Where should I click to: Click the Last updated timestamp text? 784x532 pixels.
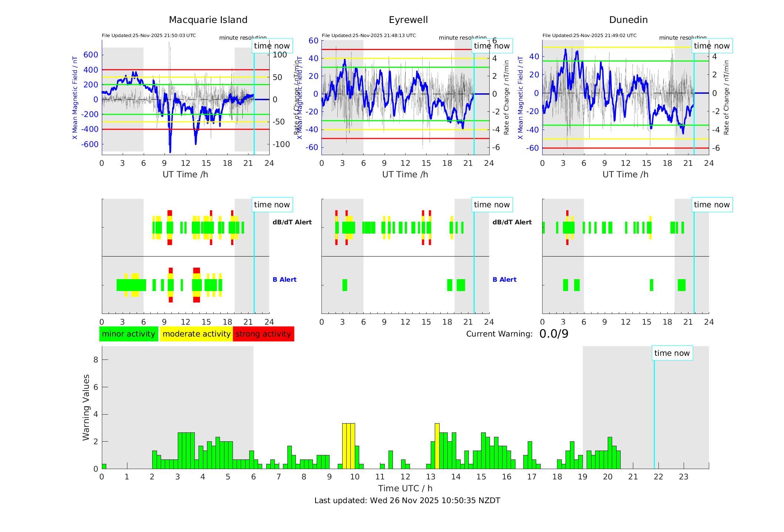coord(407,501)
